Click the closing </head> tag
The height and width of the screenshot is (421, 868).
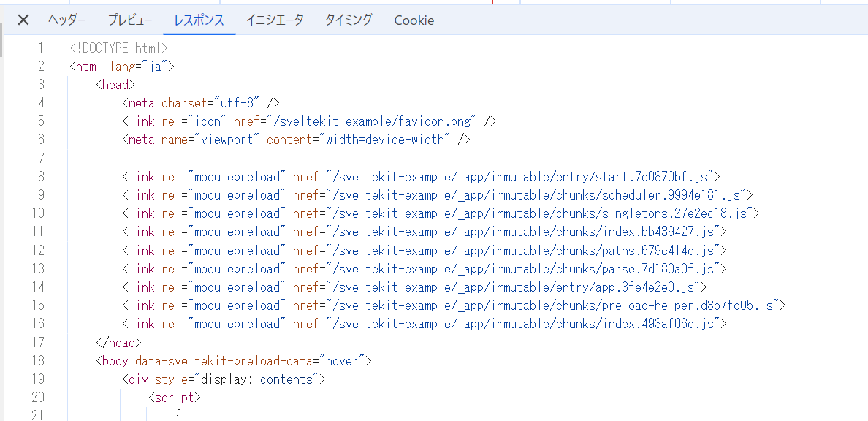click(119, 342)
